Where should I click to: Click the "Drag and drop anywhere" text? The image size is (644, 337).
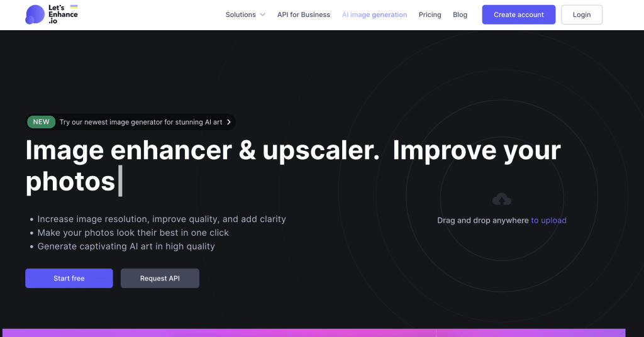tap(482, 221)
